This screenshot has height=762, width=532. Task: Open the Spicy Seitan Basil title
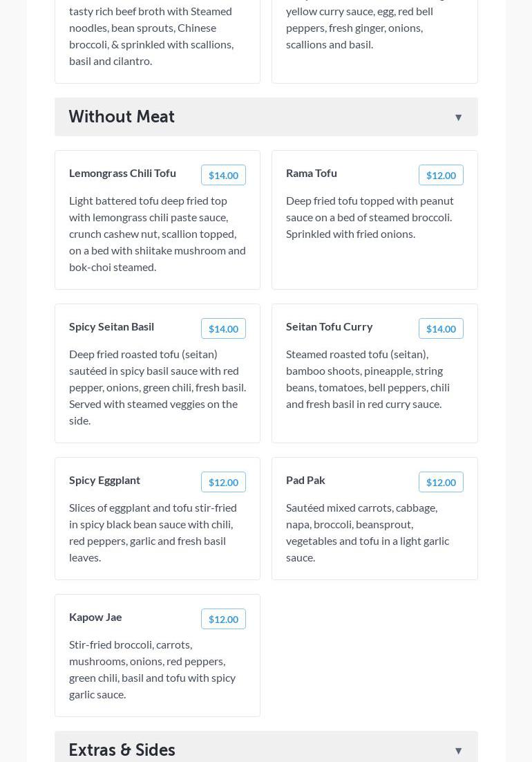(x=111, y=326)
